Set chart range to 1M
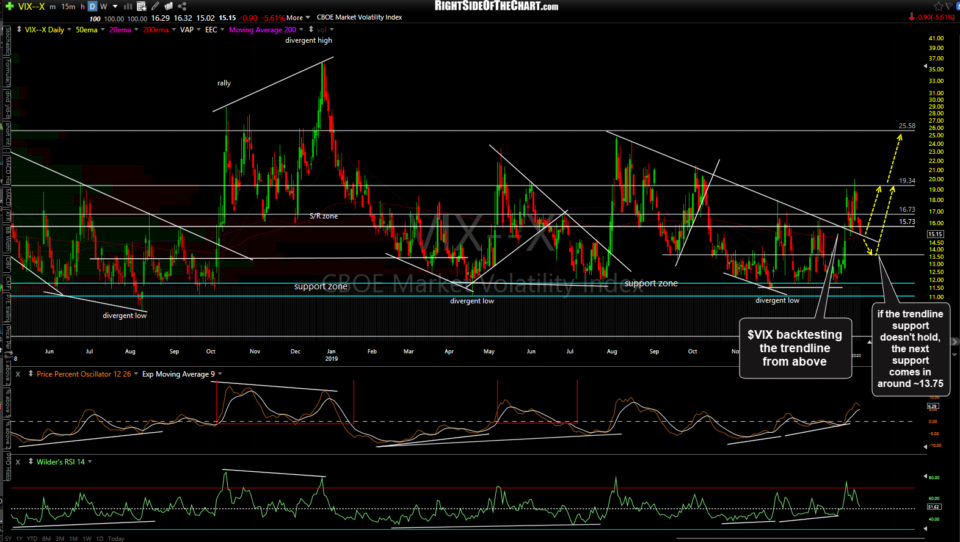 (73, 538)
